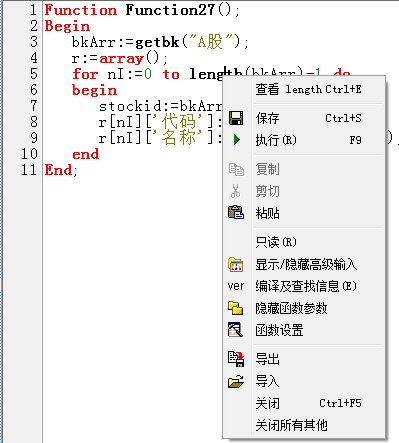Click the export icon
Viewport: 399px width, 443px height.
(x=236, y=359)
